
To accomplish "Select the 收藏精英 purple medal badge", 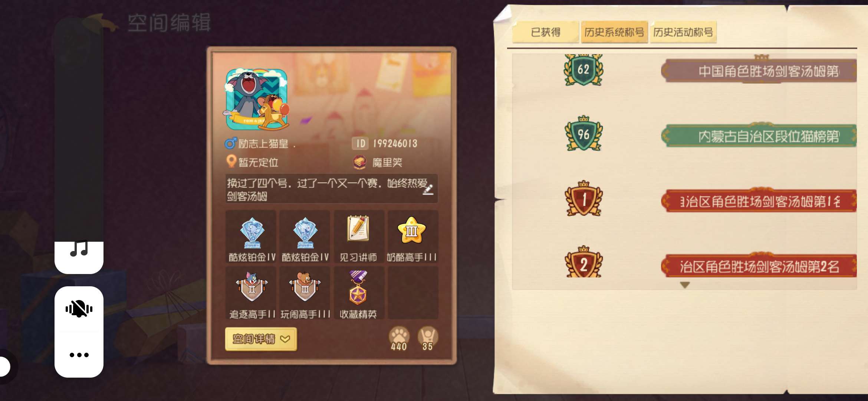I will pos(358,293).
